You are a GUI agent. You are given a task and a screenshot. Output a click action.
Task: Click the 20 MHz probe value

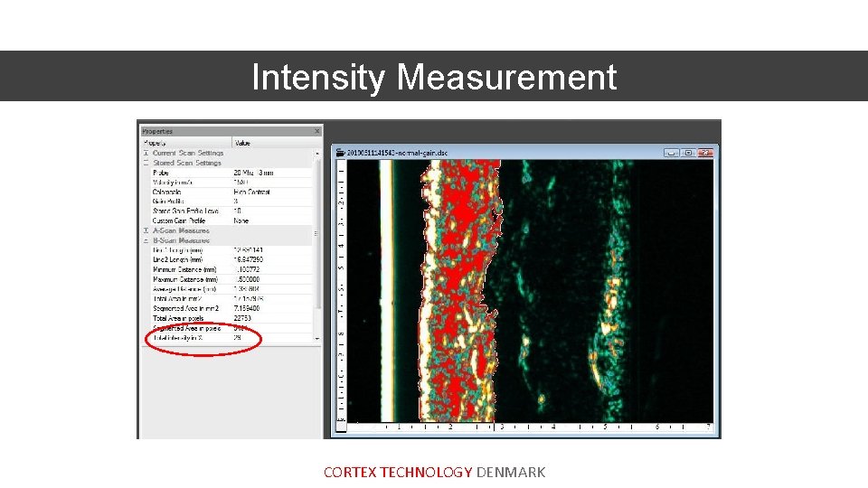(x=253, y=173)
